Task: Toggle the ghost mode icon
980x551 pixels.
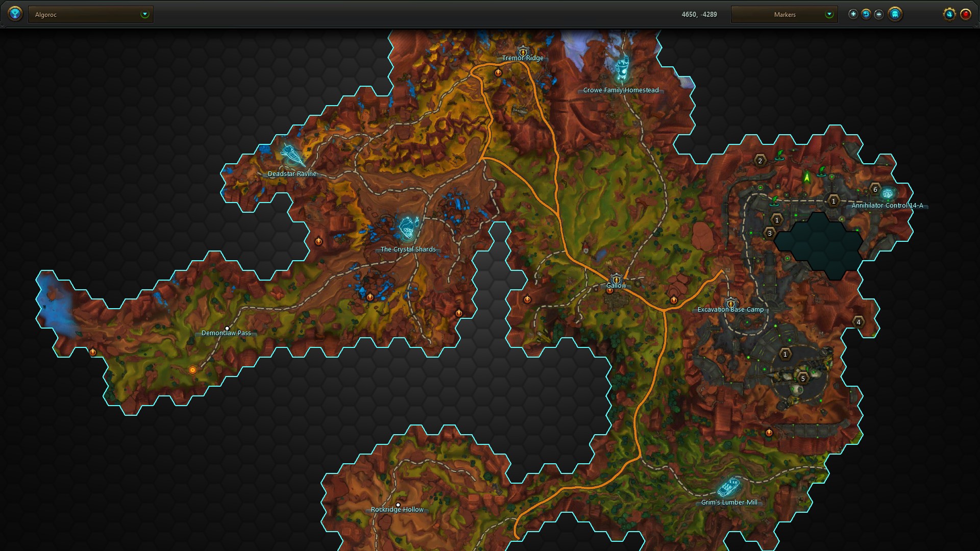Action: pyautogui.click(x=895, y=14)
